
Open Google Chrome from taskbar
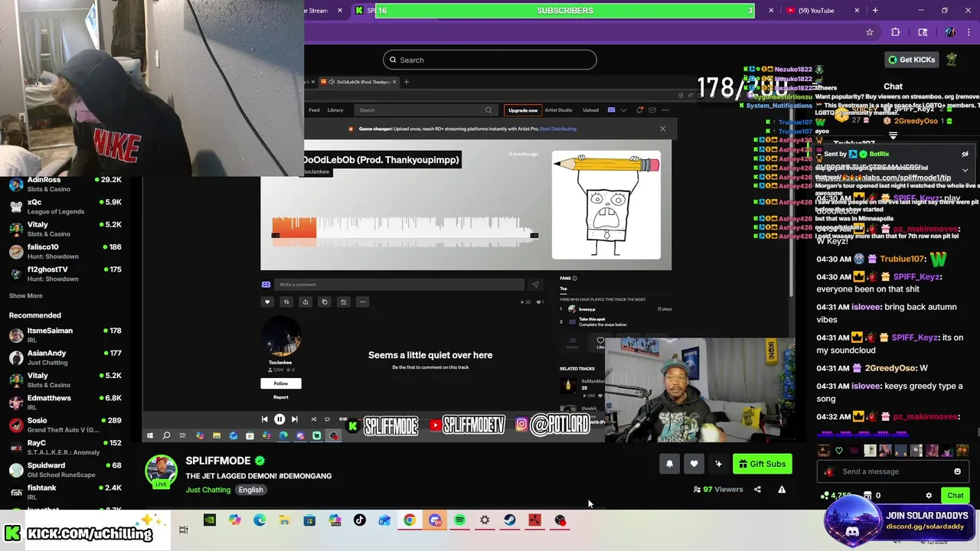410,520
